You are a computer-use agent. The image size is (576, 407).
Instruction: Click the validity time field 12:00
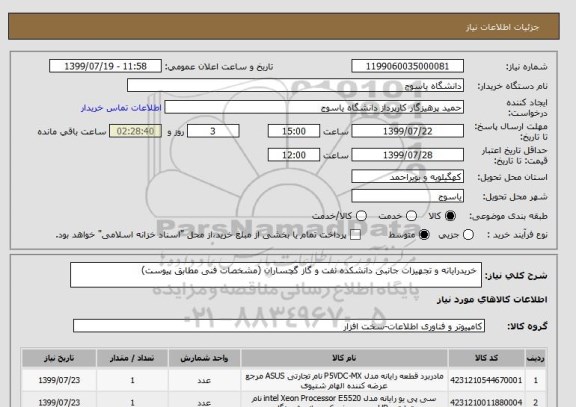coord(294,155)
